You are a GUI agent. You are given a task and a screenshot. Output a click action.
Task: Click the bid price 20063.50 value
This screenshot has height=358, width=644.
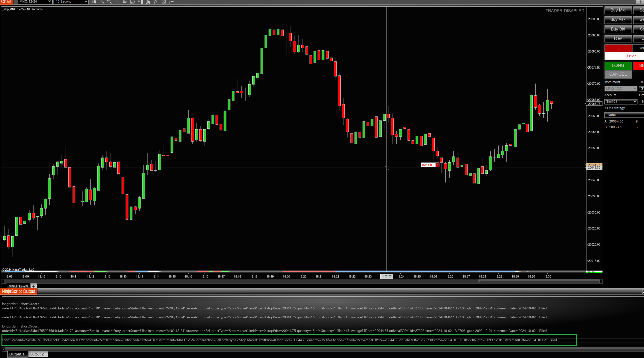tap(616, 127)
